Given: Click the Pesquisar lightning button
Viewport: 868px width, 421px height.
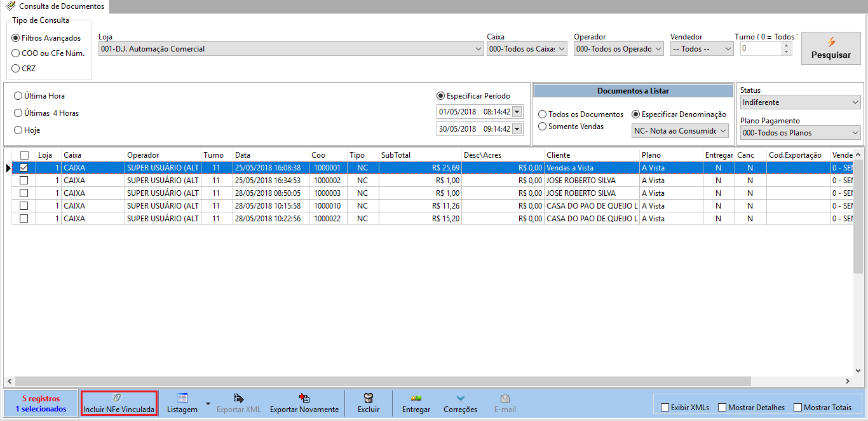Looking at the screenshot, I should pos(831,48).
